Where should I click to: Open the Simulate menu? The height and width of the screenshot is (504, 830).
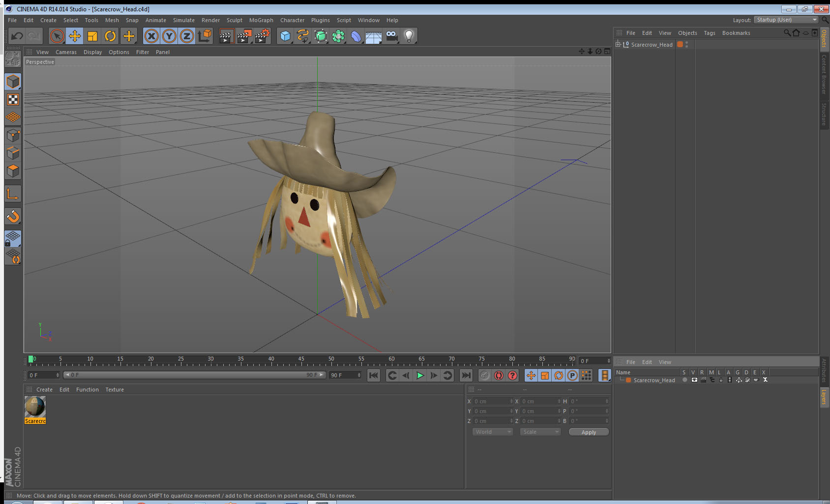pyautogui.click(x=183, y=20)
